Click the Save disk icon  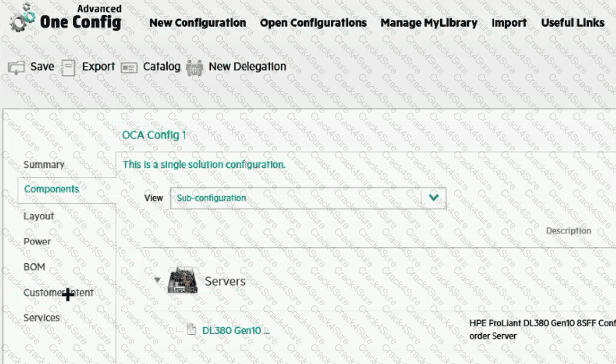pos(16,68)
